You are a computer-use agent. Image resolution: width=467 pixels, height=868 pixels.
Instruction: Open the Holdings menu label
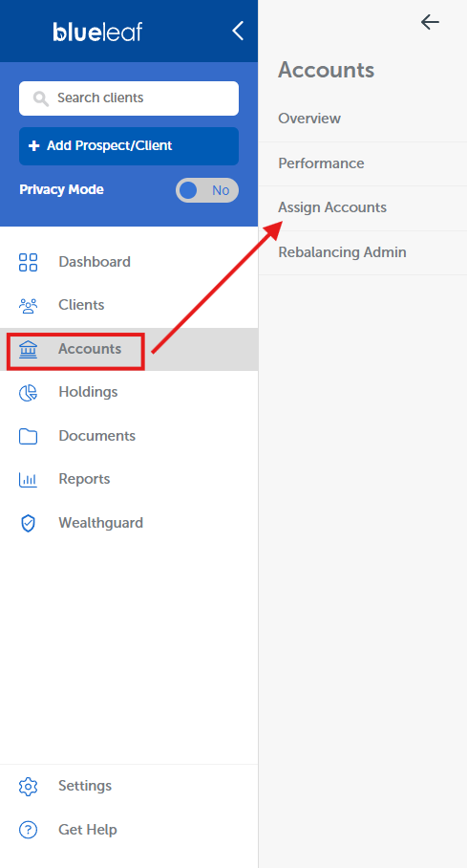pyautogui.click(x=88, y=392)
